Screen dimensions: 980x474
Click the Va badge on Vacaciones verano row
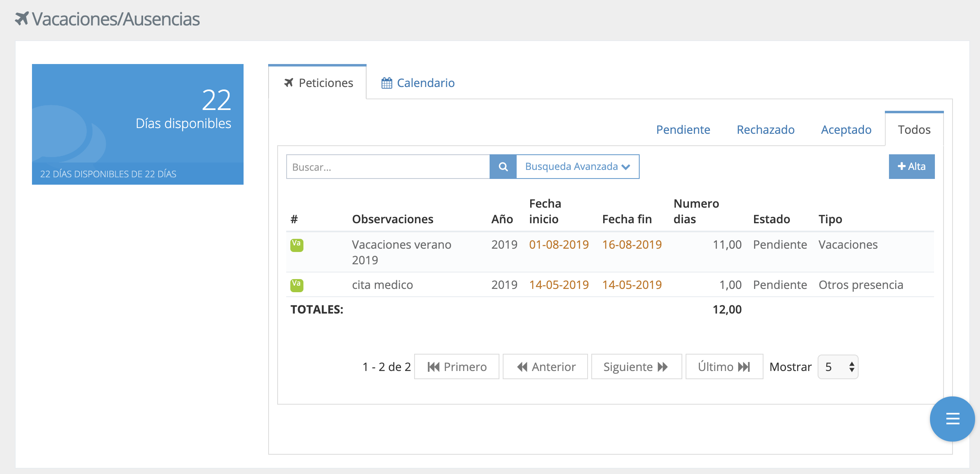[x=296, y=245]
